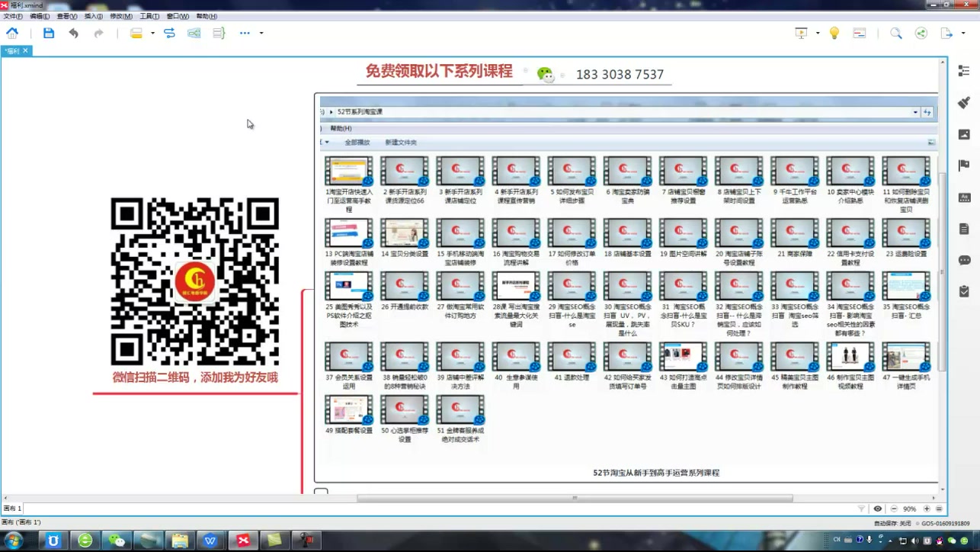Expand the export dropdown arrow
Viewport: 980px width, 552px height.
(x=963, y=33)
